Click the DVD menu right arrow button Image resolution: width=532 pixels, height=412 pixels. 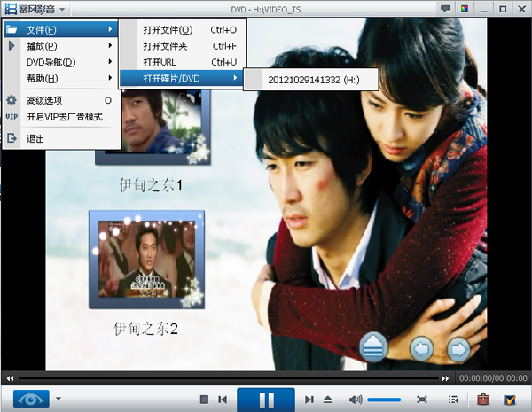458,349
